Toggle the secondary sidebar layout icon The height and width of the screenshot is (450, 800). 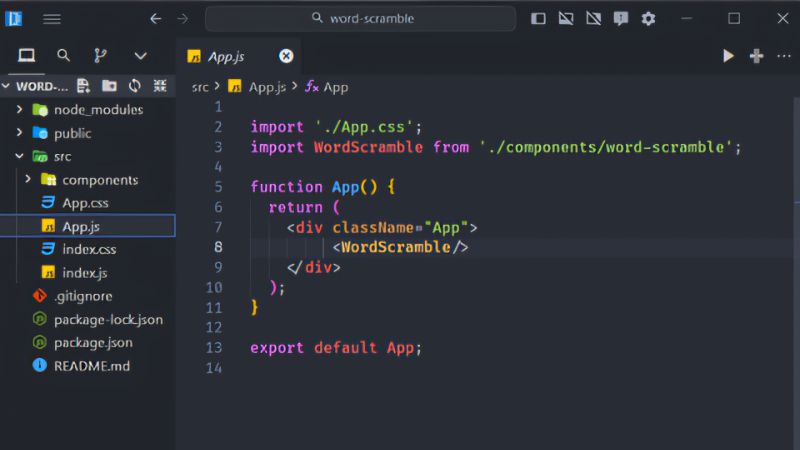coord(593,19)
